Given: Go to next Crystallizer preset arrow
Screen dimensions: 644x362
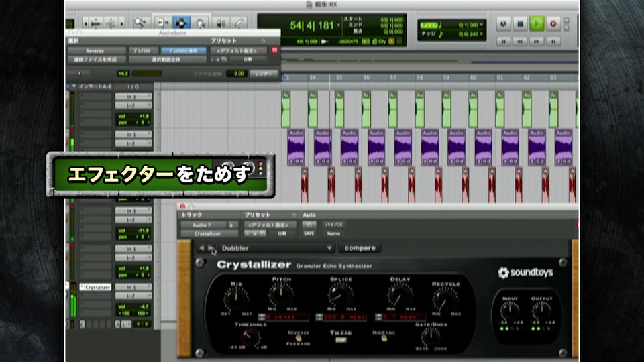Looking at the screenshot, I should pos(210,248).
